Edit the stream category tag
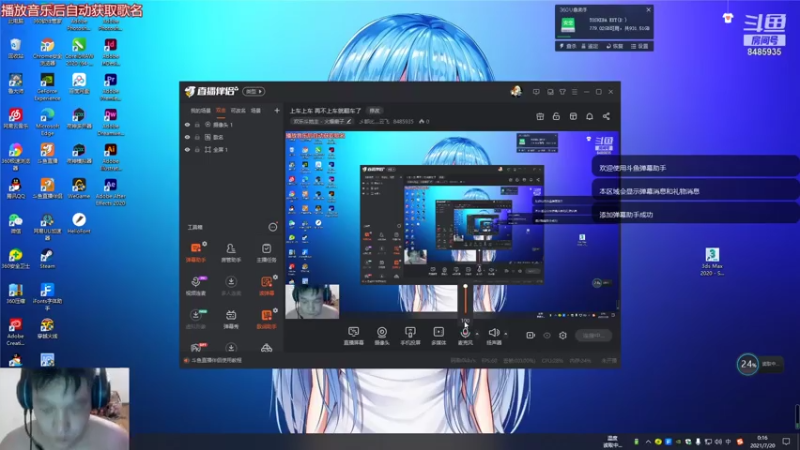Image resolution: width=800 pixels, height=450 pixels. pyautogui.click(x=322, y=121)
